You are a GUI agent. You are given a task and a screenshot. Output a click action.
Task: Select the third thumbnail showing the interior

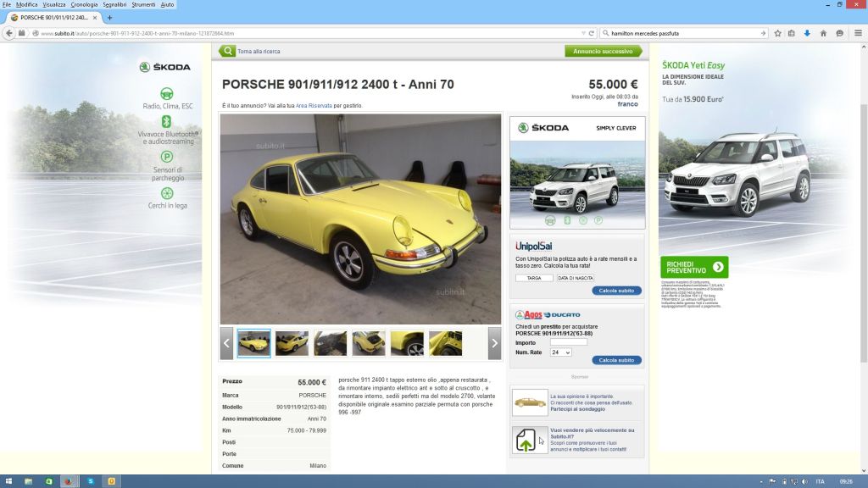click(x=331, y=343)
